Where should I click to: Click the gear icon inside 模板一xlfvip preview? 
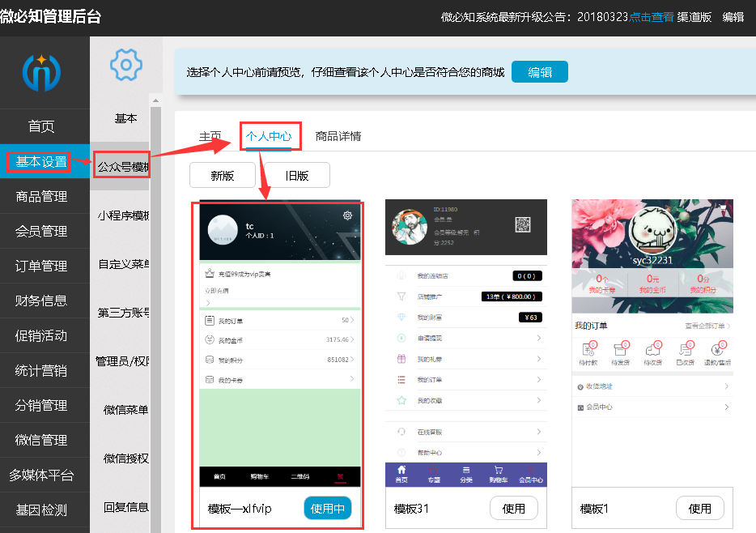(347, 216)
